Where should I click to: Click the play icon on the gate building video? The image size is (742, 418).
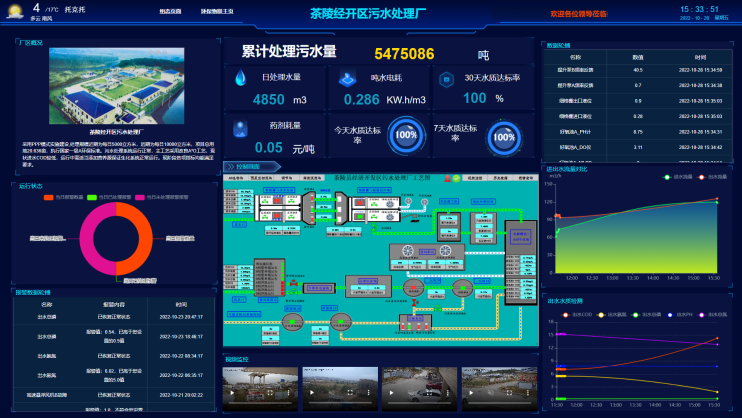pyautogui.click(x=232, y=392)
